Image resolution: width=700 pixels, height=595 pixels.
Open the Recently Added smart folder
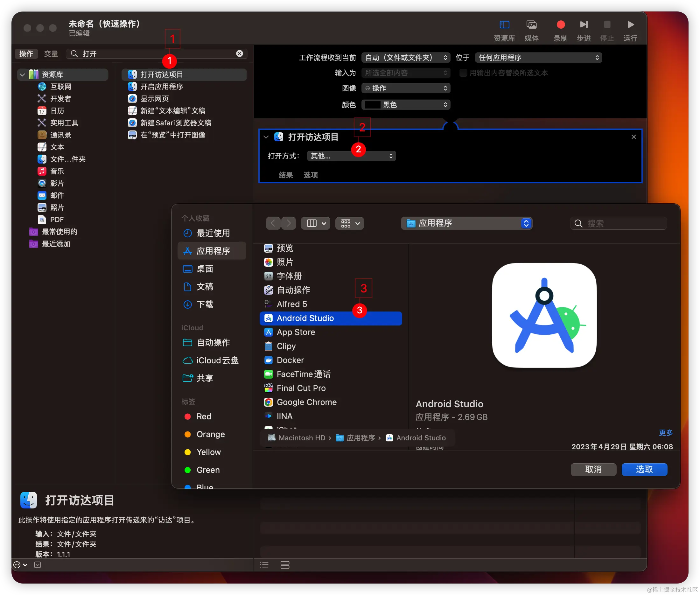[50, 244]
